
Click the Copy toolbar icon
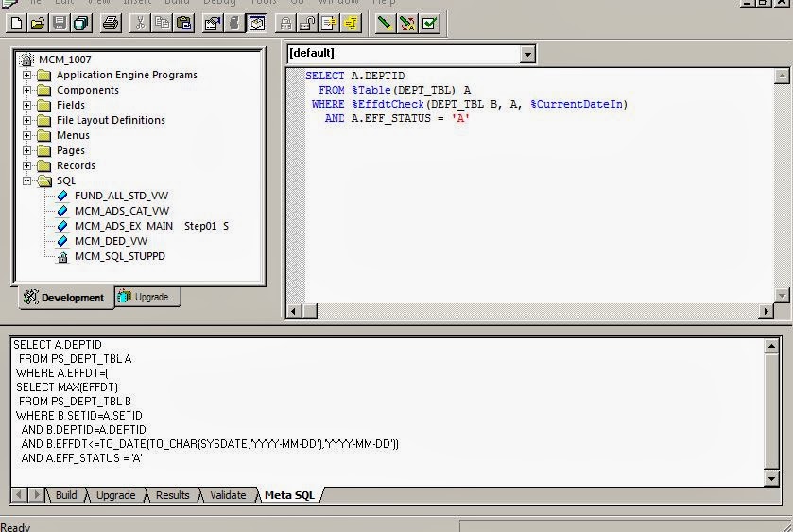pos(162,24)
